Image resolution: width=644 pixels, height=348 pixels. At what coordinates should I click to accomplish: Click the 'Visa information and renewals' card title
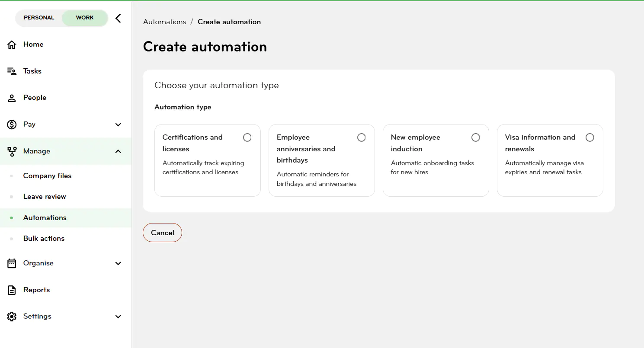tap(540, 143)
